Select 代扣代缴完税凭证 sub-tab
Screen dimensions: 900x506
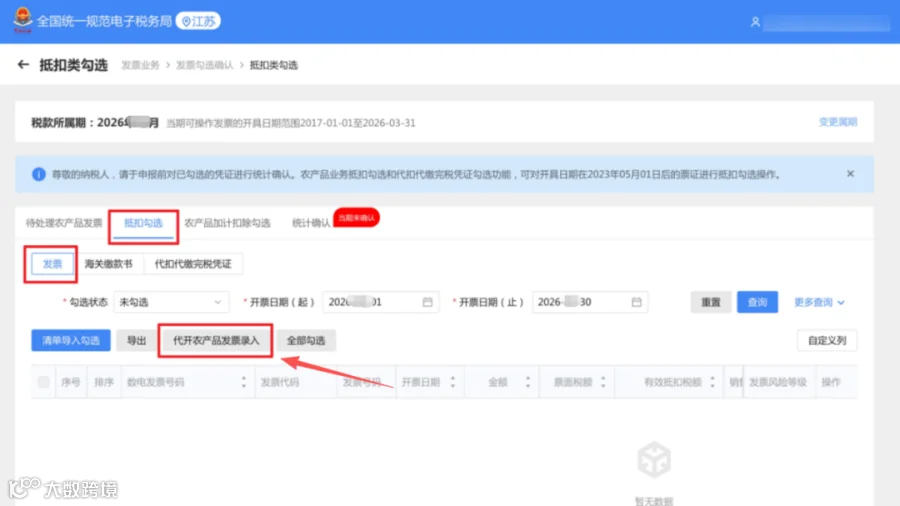(193, 264)
